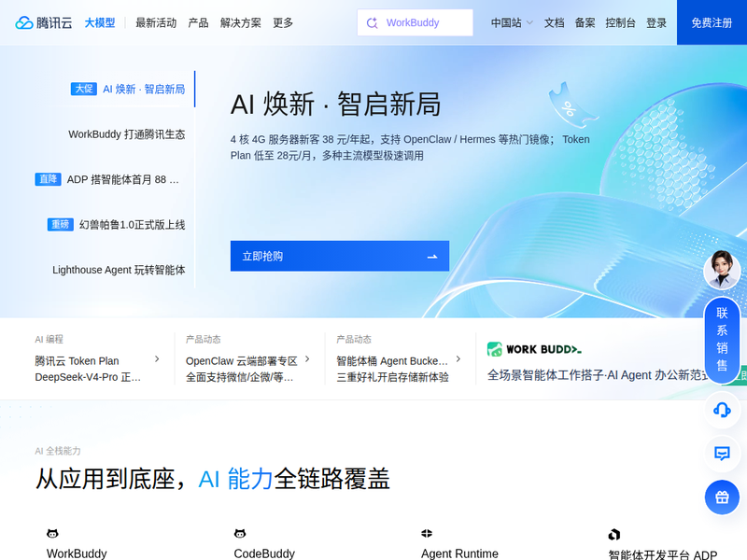Open the 备案 link in header
Viewport: 747px width, 560px height.
(585, 22)
